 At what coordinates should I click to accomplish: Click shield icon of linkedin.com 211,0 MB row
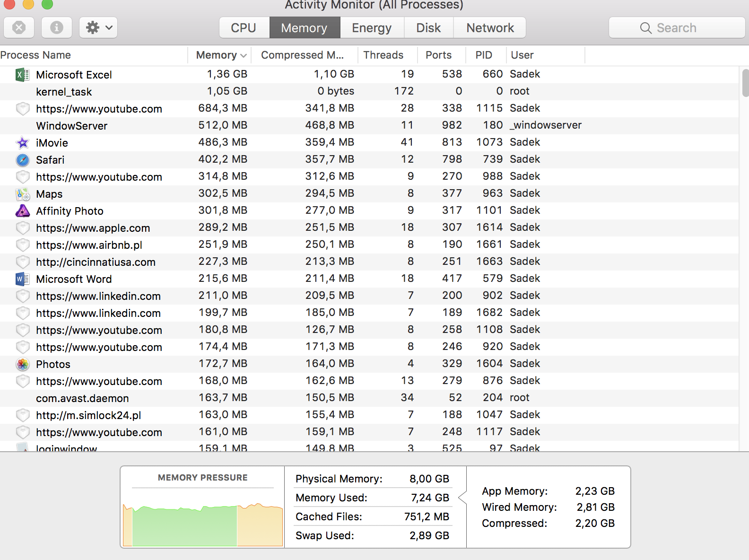(x=23, y=296)
